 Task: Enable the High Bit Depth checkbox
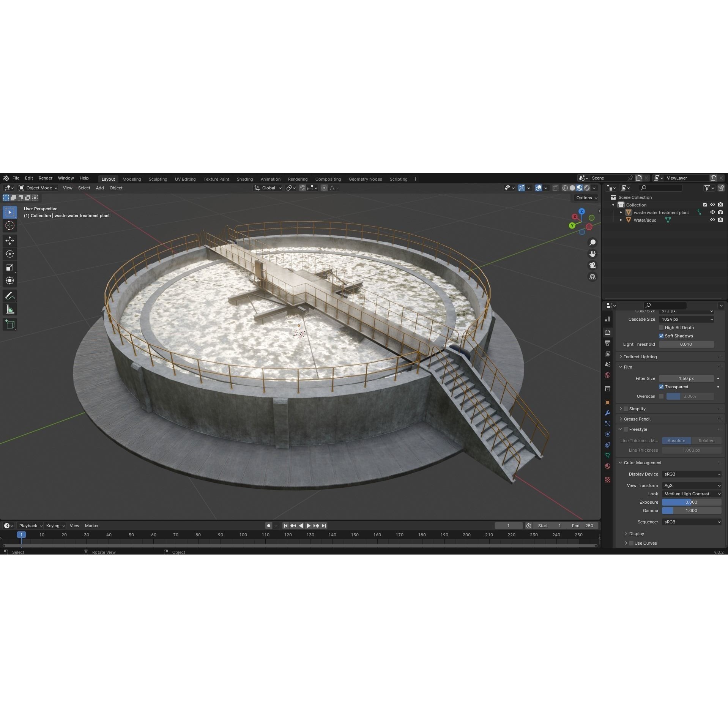coord(661,327)
